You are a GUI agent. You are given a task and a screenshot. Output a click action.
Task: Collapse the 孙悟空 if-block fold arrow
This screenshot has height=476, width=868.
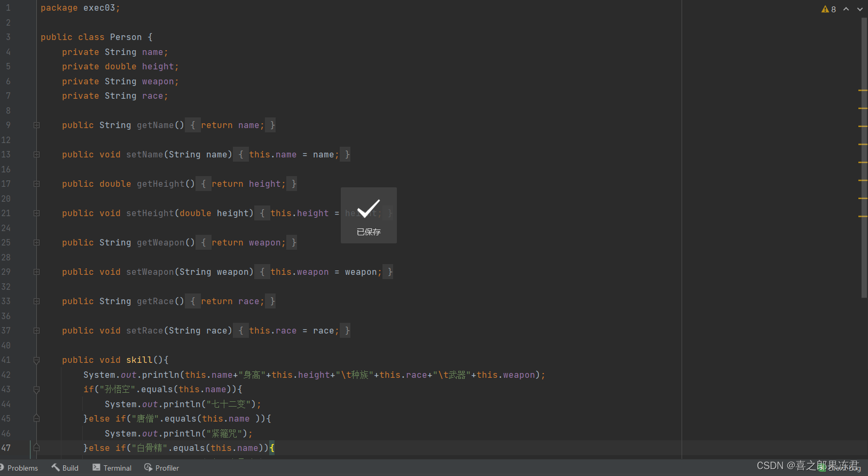tap(36, 390)
